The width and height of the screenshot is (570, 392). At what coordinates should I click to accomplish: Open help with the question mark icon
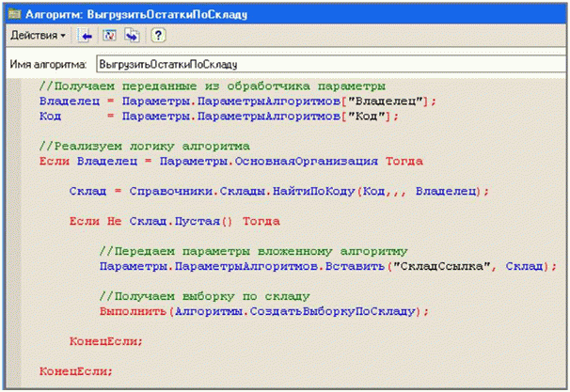point(158,35)
